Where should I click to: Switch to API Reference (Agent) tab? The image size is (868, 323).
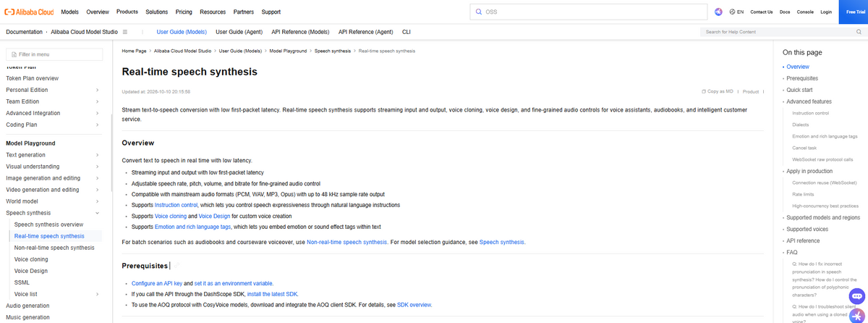[x=366, y=32]
